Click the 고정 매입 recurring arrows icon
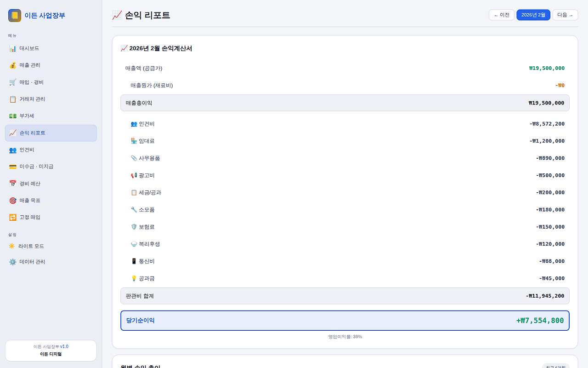 [13, 217]
